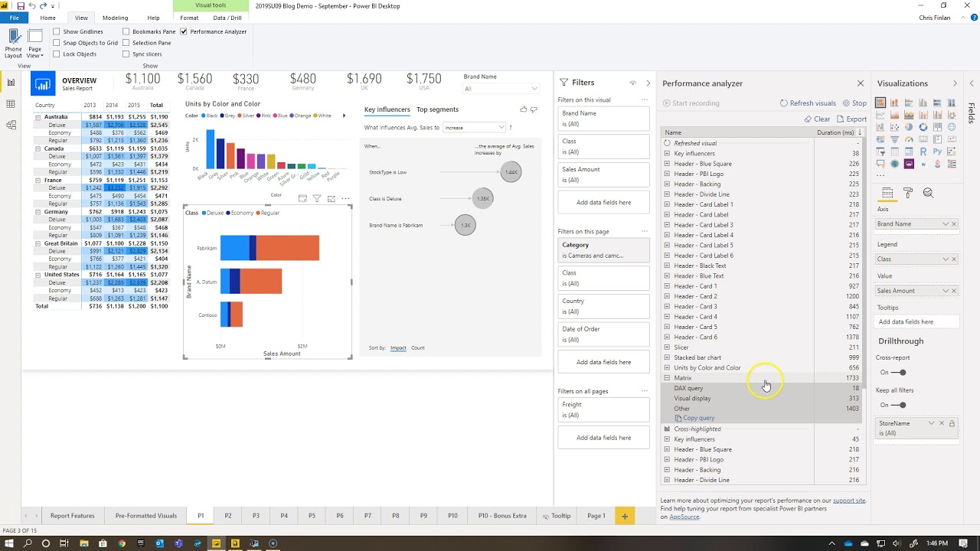Screen dimensions: 980x551
Task: Check the Lock Objects option
Action: pyautogui.click(x=57, y=54)
